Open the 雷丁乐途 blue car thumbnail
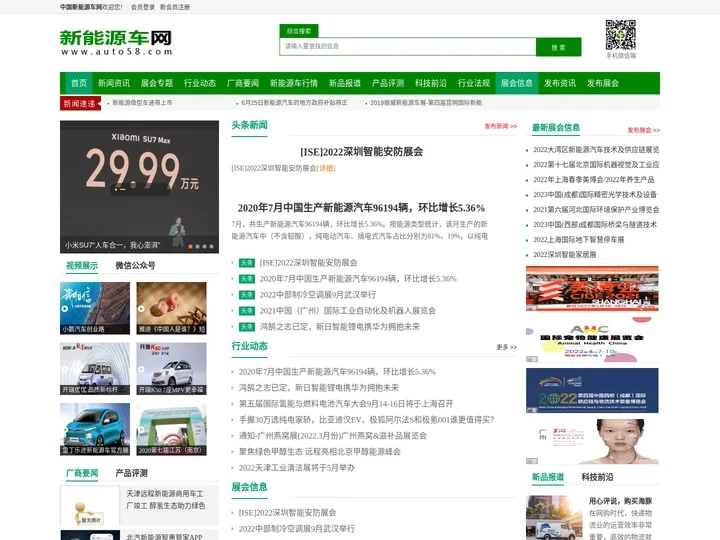The image size is (720, 540). point(95,429)
